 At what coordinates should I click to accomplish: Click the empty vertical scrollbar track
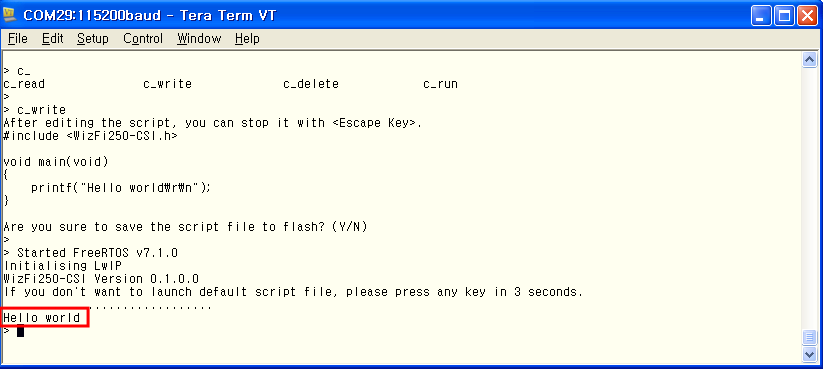click(809, 198)
